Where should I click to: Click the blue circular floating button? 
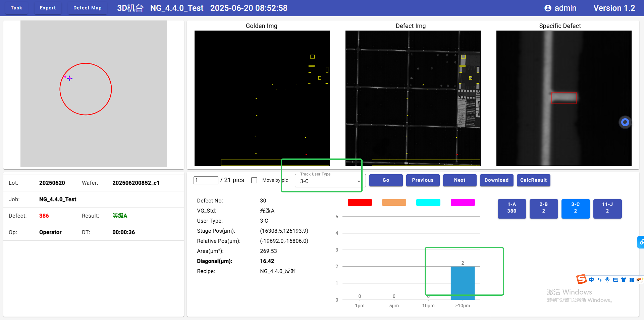[x=625, y=122]
